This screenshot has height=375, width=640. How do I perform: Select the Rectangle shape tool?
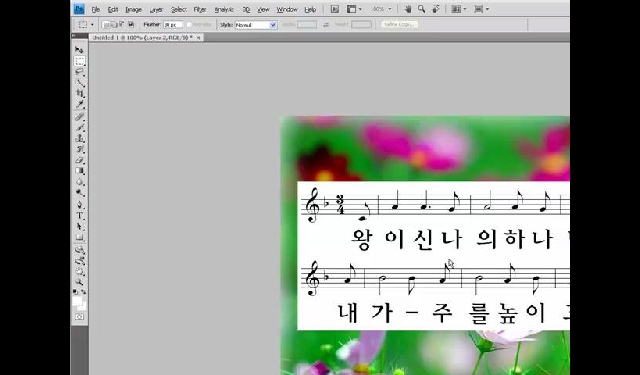pos(80,237)
